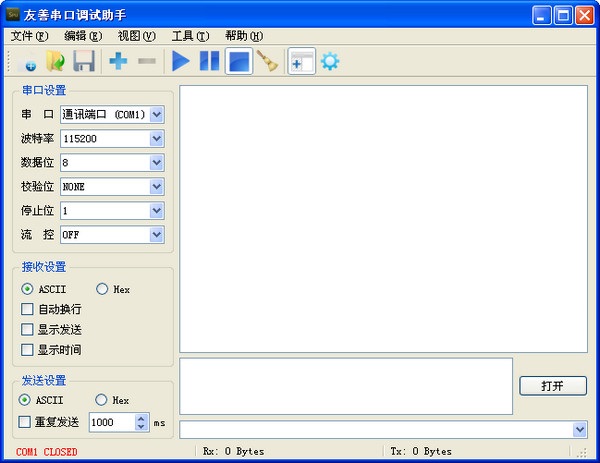Enable the 自动换行 checkbox
Viewport: 600px width, 463px height.
coord(28,309)
